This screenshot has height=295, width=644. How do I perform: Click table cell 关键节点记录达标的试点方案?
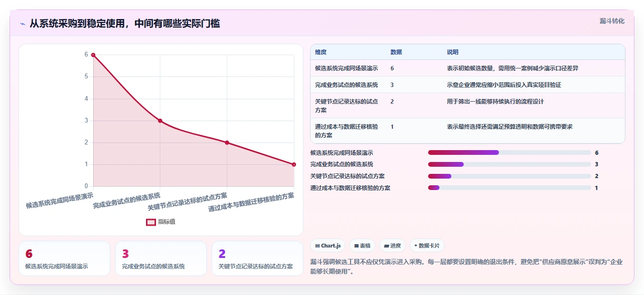point(346,105)
